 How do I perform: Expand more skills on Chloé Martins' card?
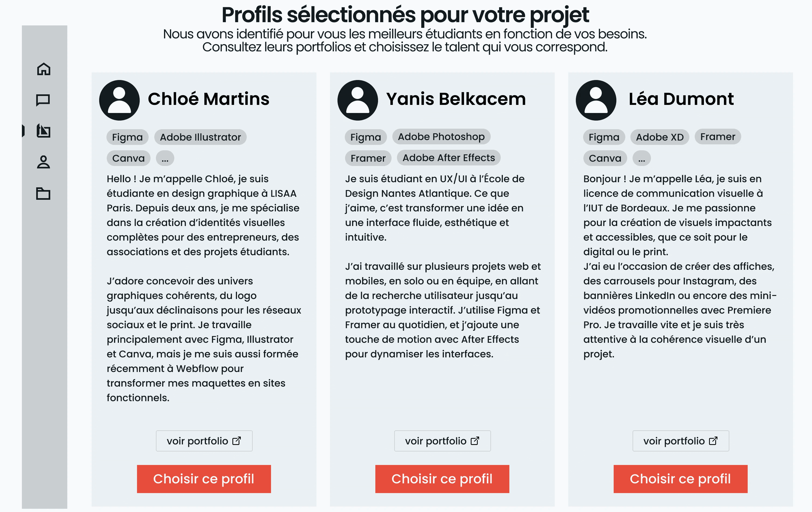click(165, 158)
